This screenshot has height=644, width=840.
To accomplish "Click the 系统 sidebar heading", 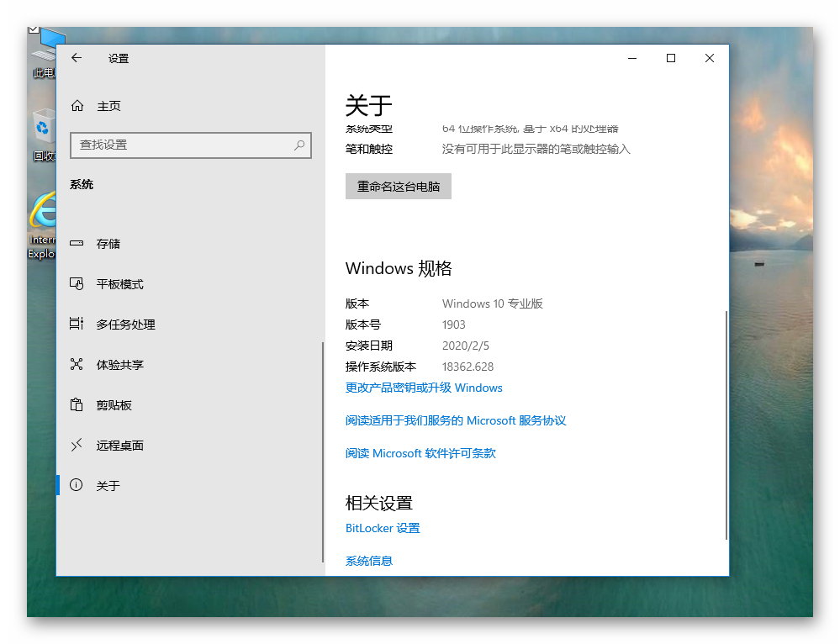I will (x=82, y=184).
